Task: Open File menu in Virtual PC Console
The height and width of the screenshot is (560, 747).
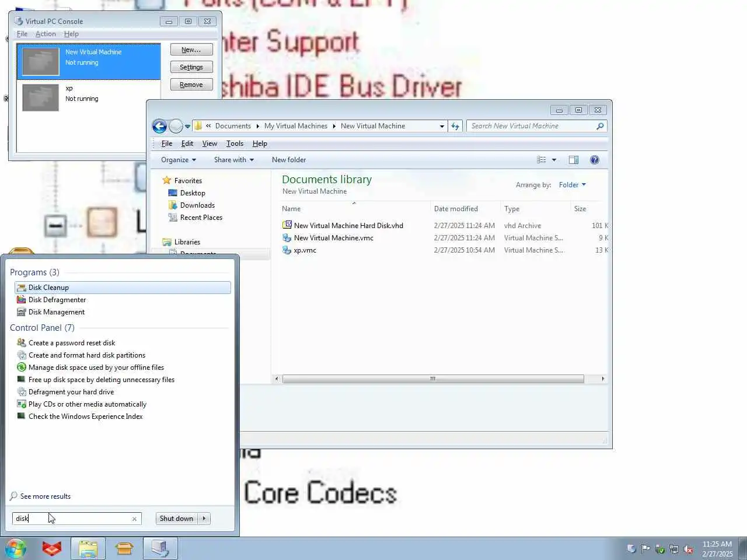Action: [x=22, y=34]
